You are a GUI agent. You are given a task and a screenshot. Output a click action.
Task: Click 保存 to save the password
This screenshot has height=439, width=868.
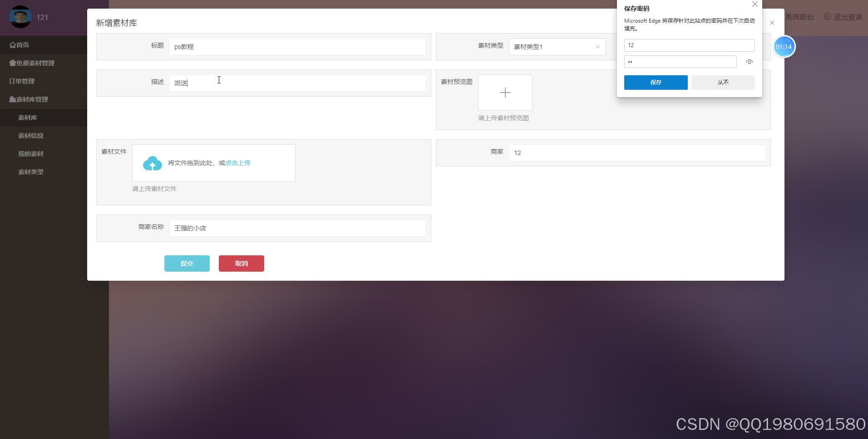click(656, 83)
